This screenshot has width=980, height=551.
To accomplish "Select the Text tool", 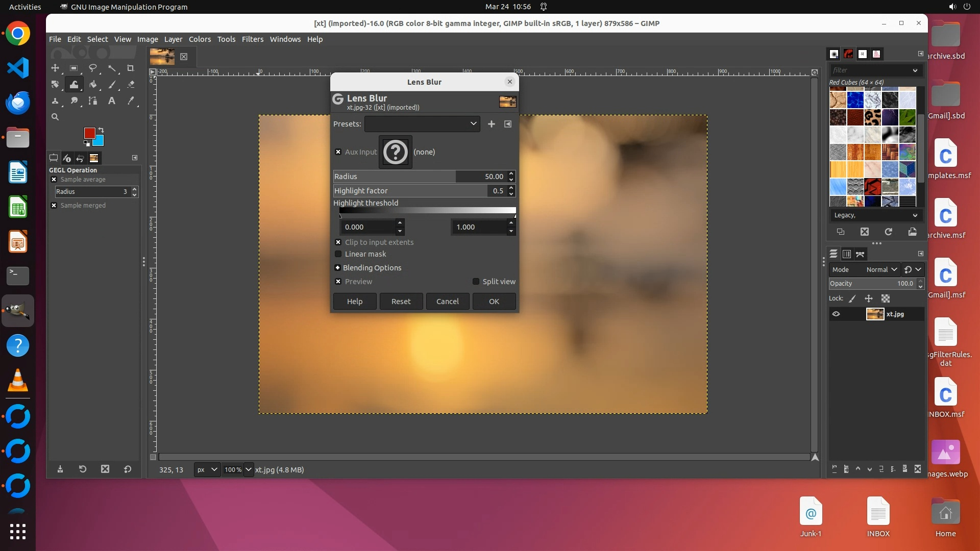I will pos(111,101).
